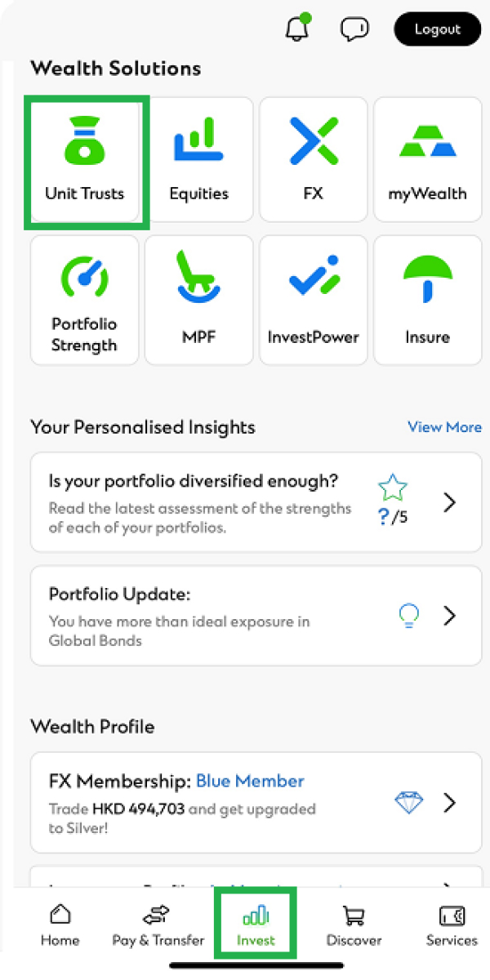Viewport: 490px width, 980px height.
Task: Expand the Portfolio Update chevron
Action: point(449,616)
